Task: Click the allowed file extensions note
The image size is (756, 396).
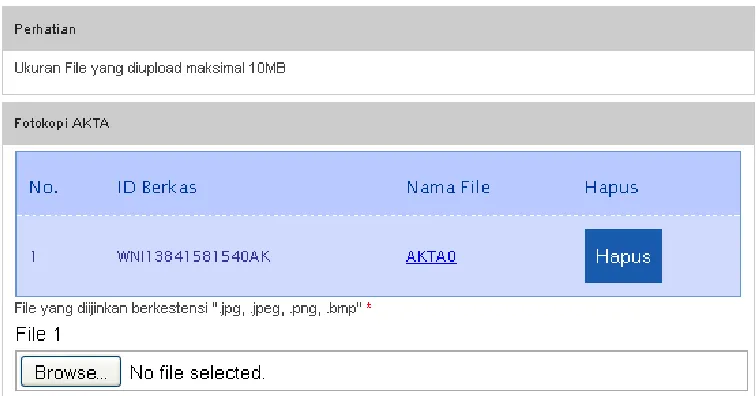Action: (x=188, y=308)
